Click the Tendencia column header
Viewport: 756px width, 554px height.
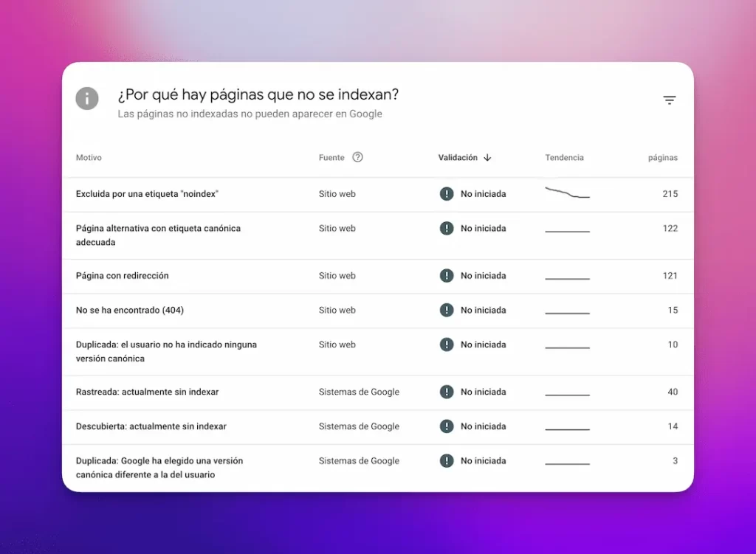[564, 157]
